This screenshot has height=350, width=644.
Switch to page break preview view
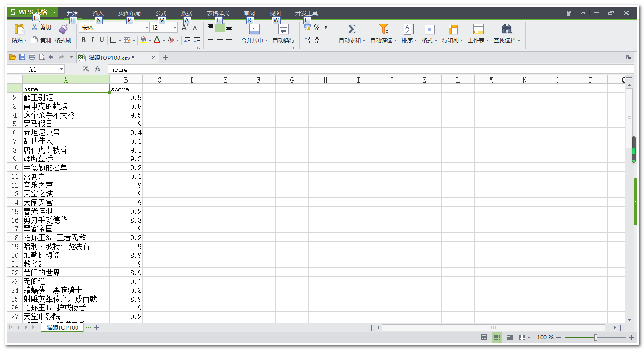coord(509,338)
